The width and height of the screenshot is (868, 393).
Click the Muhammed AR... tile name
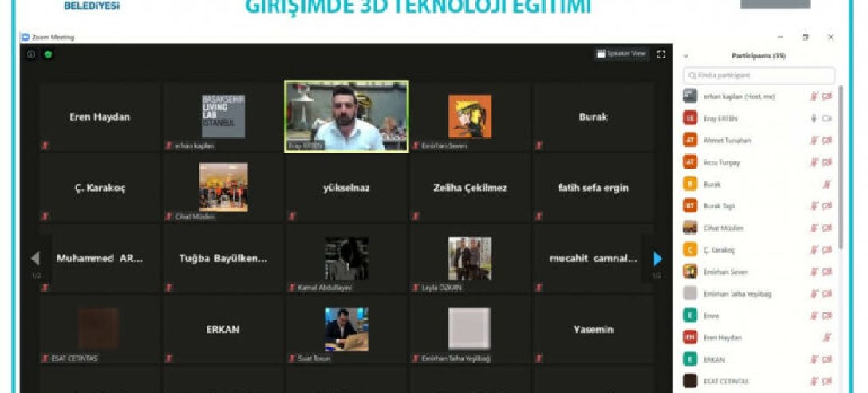pyautogui.click(x=100, y=258)
